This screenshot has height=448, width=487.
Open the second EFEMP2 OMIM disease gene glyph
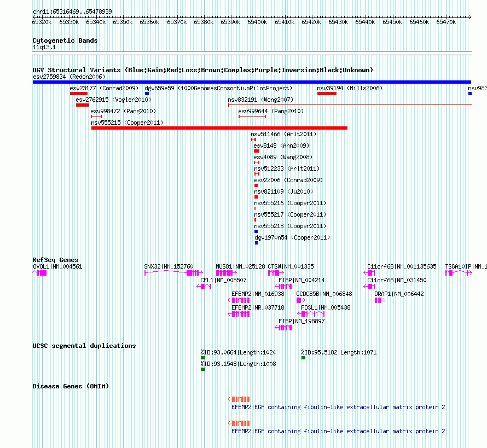(239, 423)
